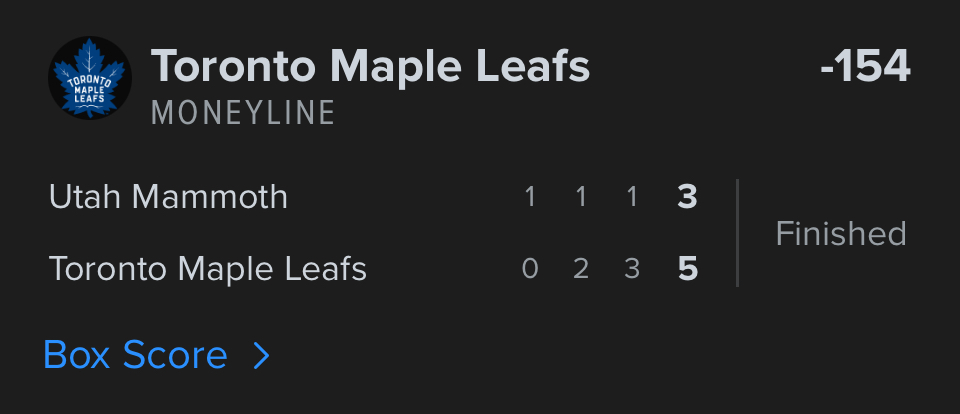
Task: Click Utah Mammoth's first period score
Action: pyautogui.click(x=530, y=197)
